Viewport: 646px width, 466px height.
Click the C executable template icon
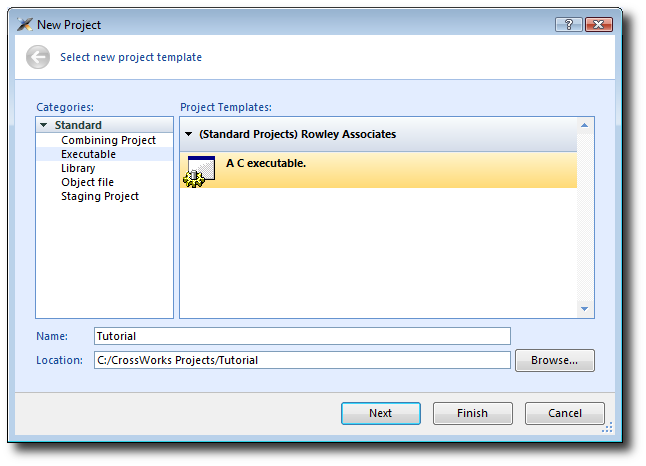[x=199, y=171]
